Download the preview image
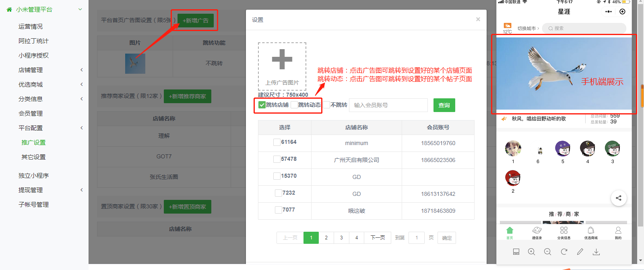 pyautogui.click(x=596, y=252)
